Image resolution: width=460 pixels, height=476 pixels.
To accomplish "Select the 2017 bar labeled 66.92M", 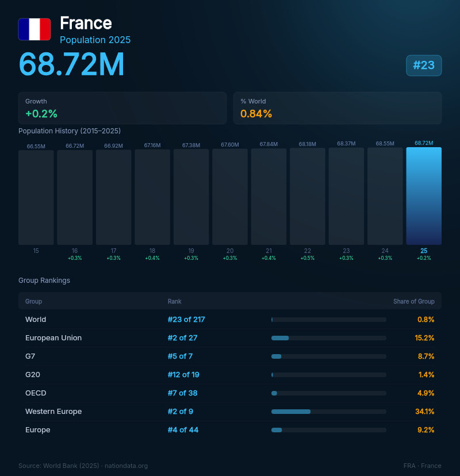I will (x=113, y=197).
